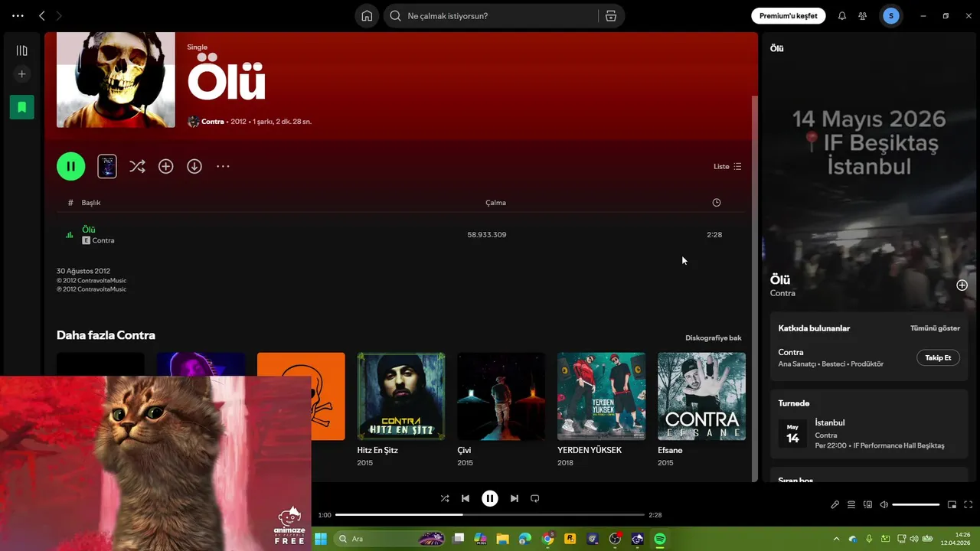Viewport: 980px width, 551px height.
Task: Click 'Contra' artist under track name
Action: click(x=103, y=240)
